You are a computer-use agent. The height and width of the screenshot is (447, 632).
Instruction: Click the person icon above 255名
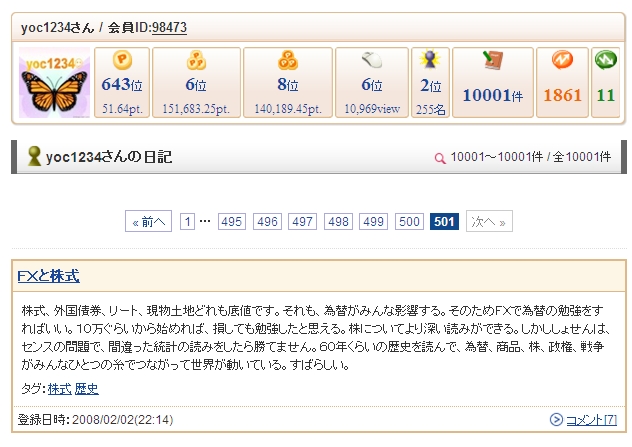click(x=431, y=60)
